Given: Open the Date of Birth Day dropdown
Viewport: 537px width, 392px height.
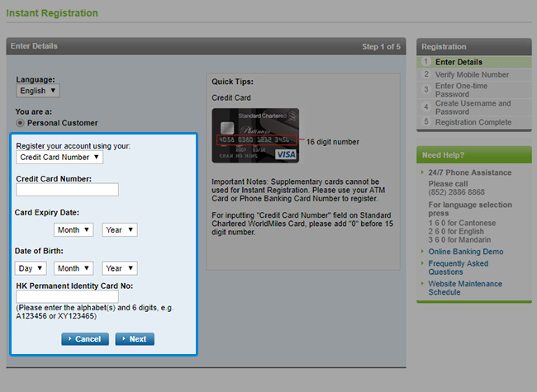Looking at the screenshot, I should point(31,268).
